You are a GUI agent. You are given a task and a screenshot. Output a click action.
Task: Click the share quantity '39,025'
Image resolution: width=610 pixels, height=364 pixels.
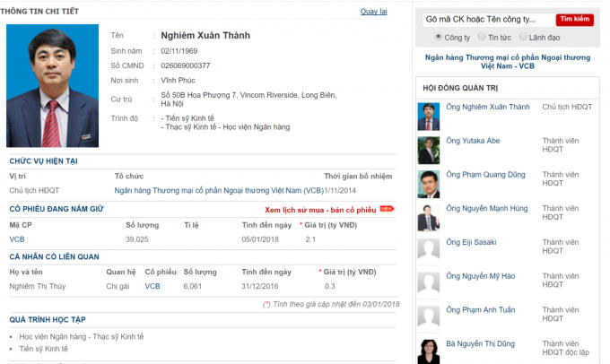tap(137, 239)
